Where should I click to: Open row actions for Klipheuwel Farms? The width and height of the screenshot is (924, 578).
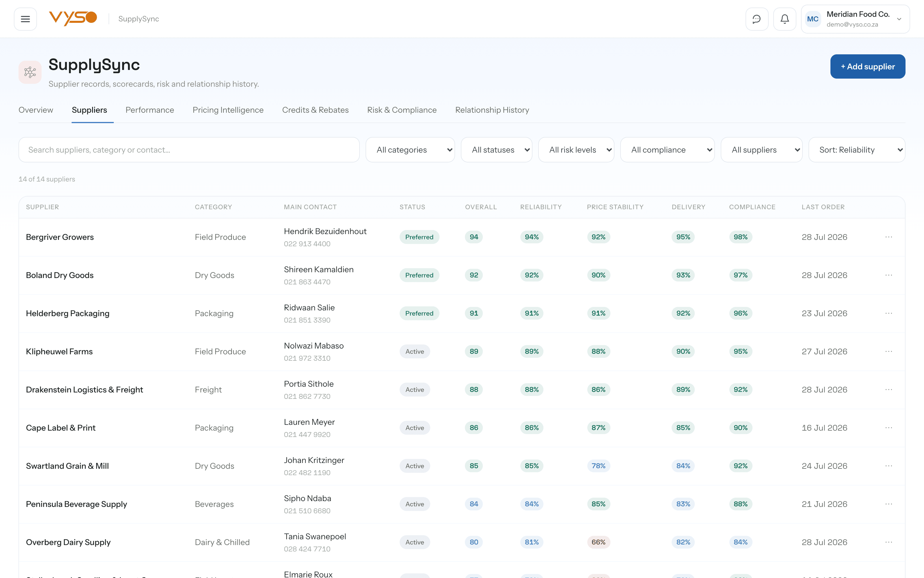click(x=888, y=351)
